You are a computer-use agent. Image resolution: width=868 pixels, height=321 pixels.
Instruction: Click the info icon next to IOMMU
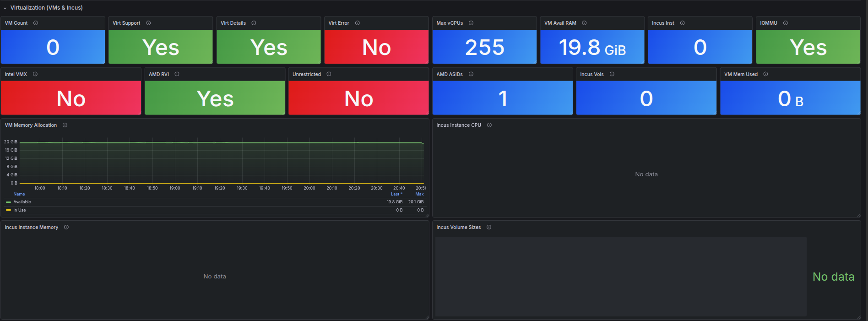point(786,23)
